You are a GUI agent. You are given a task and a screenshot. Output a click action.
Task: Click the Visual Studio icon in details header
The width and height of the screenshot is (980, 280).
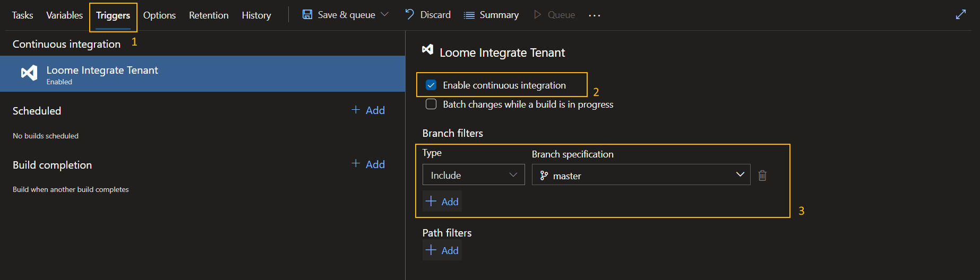coord(427,49)
